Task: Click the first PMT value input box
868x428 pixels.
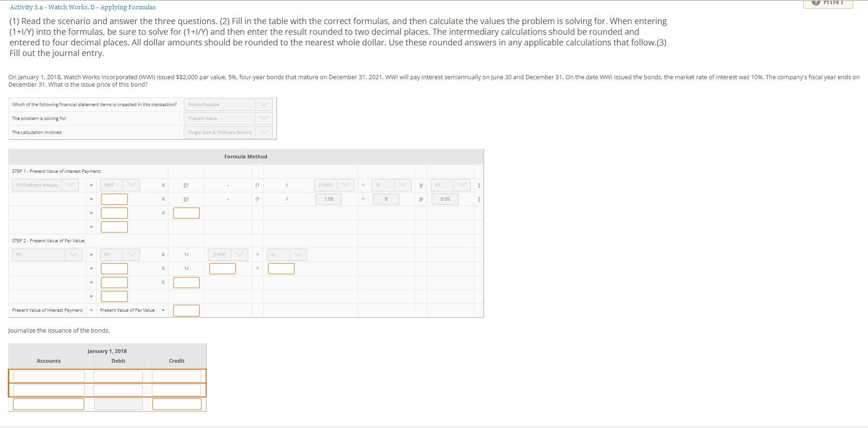Action: [114, 199]
